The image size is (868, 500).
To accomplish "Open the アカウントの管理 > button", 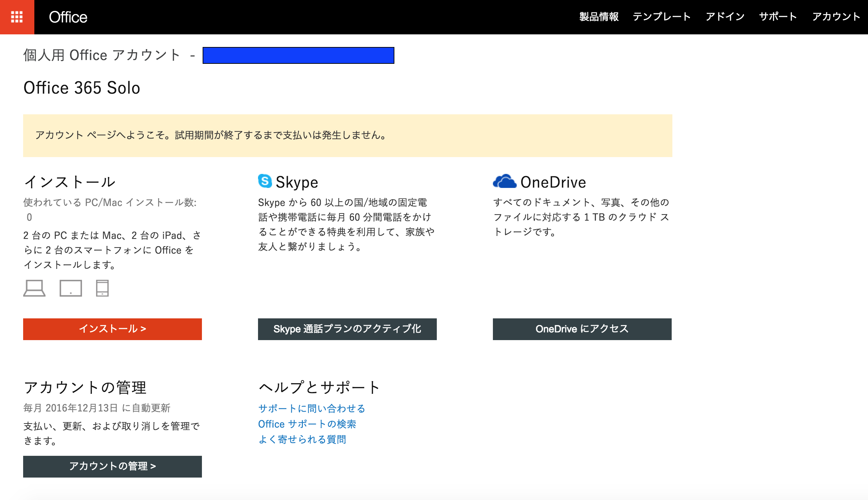I will (x=113, y=466).
